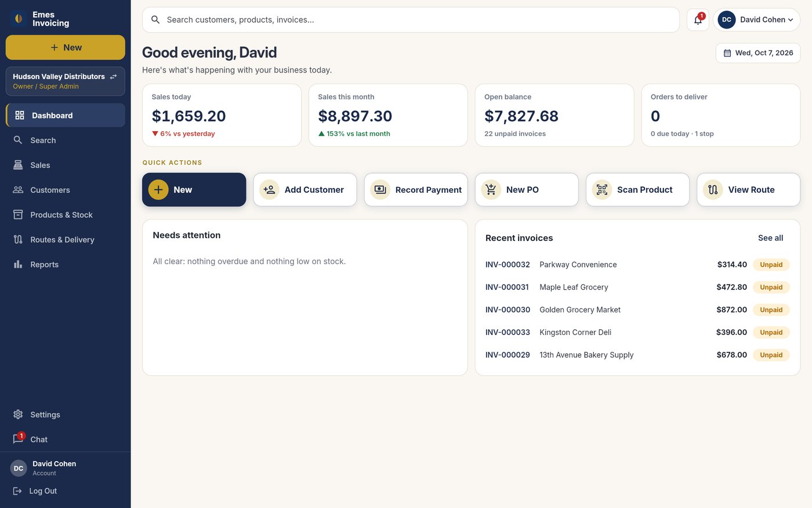
Task: Click the Routes & Delivery route icon
Action: click(18, 239)
